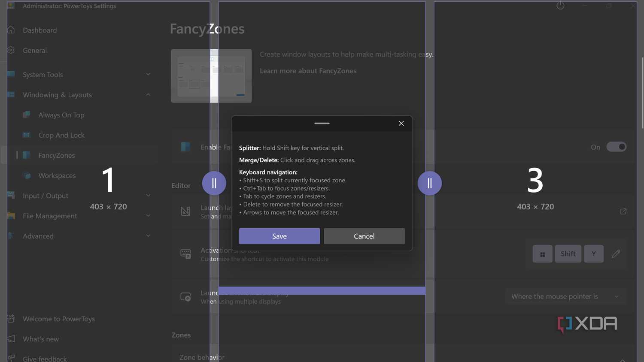Image resolution: width=644 pixels, height=362 pixels.
Task: Click the Dashboard home icon in PowerToys Settings
Action: [x=11, y=30]
